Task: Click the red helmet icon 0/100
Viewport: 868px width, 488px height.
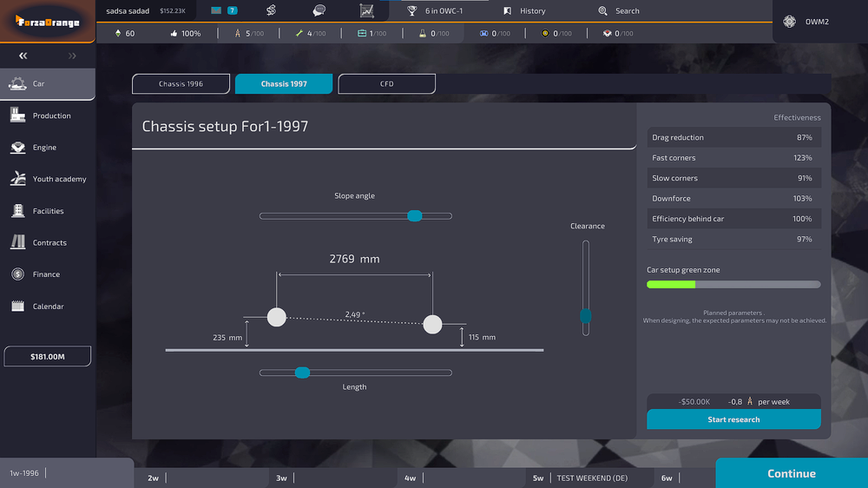Action: pos(608,33)
